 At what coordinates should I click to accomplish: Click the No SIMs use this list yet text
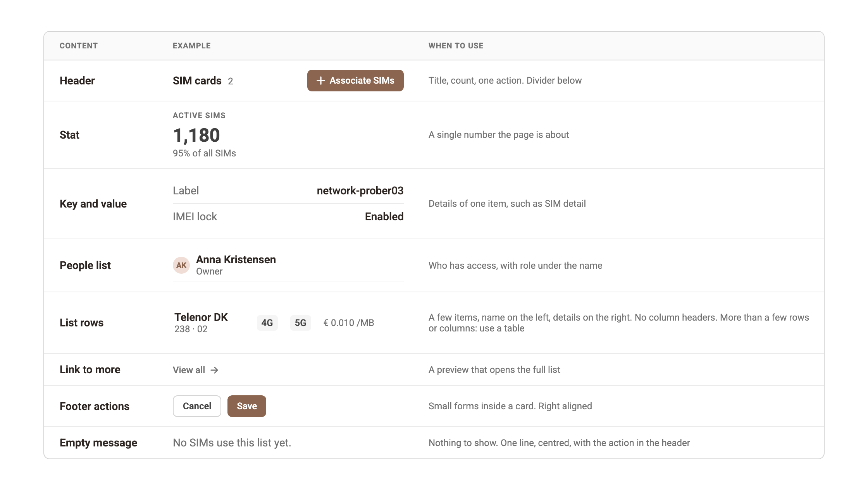[232, 443]
